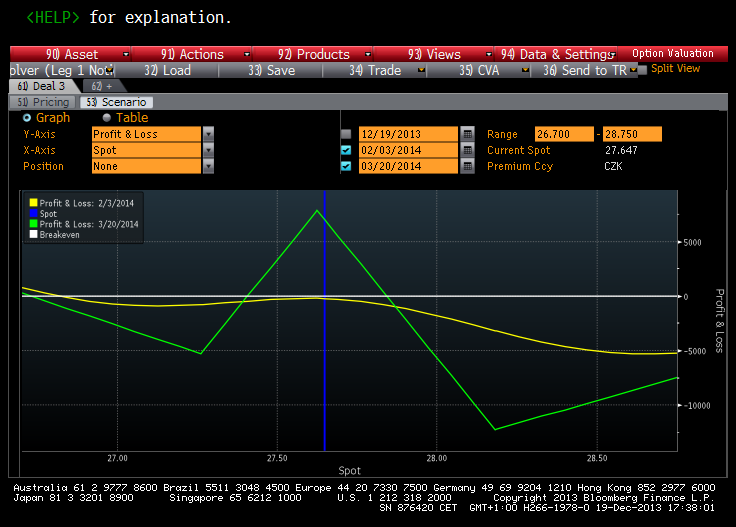Click the Spot axis title below chart

pyautogui.click(x=349, y=471)
